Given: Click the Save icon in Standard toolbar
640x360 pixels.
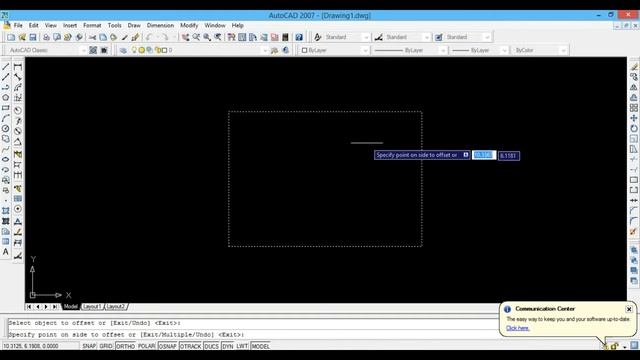Looking at the screenshot, I should (x=33, y=37).
